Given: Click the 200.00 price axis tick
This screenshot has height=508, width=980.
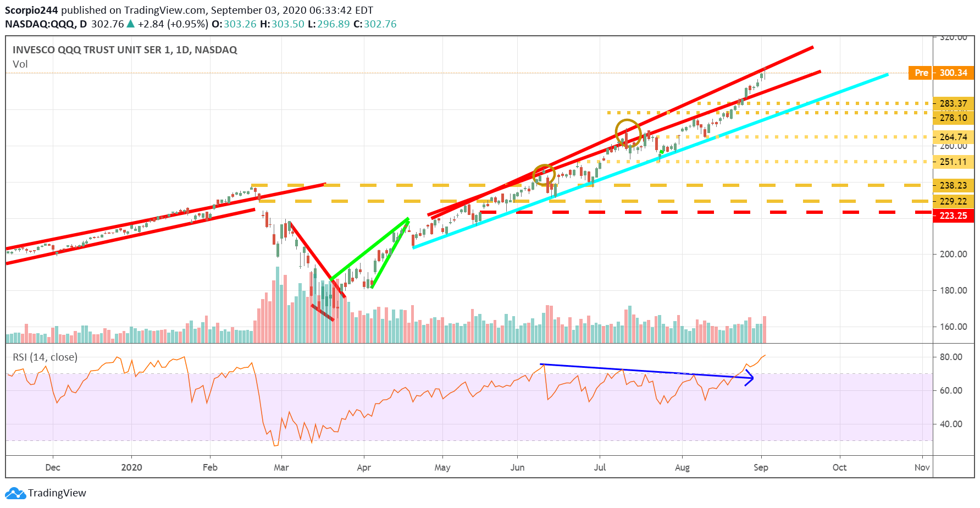Looking at the screenshot, I should [953, 254].
